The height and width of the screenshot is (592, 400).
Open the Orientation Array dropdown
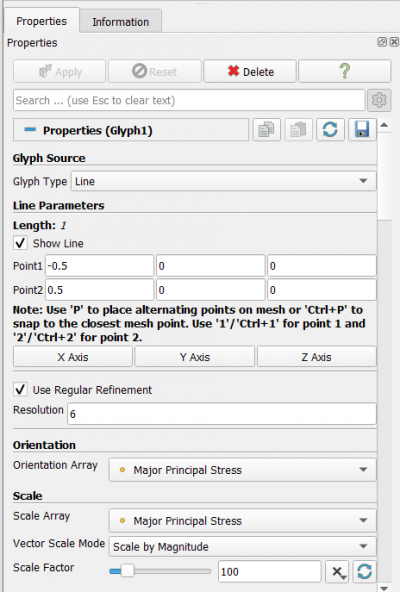pyautogui.click(x=242, y=470)
